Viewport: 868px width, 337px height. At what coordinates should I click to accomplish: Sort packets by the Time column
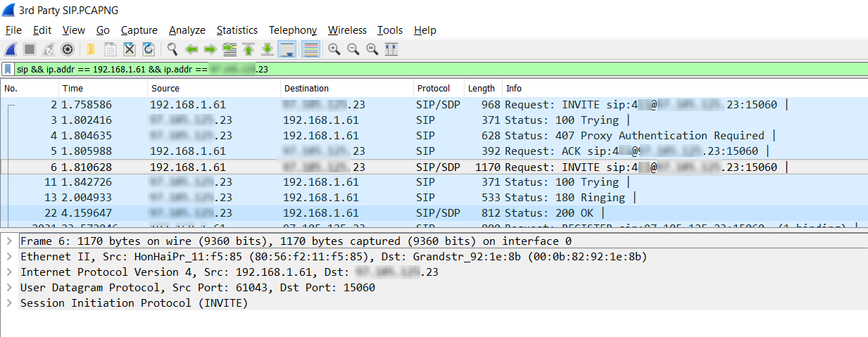pyautogui.click(x=103, y=89)
